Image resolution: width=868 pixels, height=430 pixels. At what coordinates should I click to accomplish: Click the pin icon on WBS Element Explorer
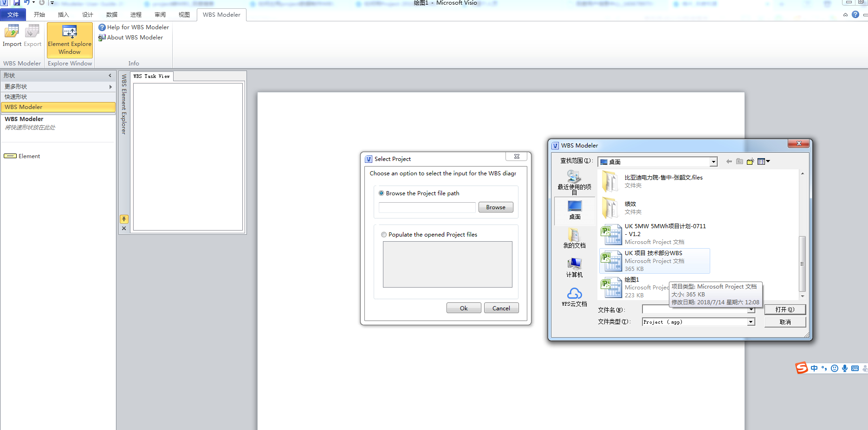point(124,219)
